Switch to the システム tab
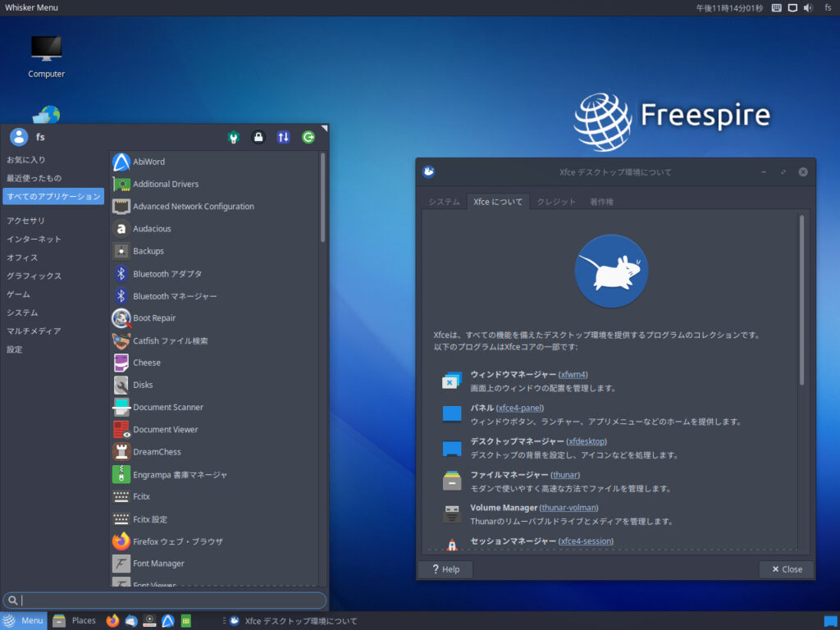840x630 pixels. click(x=444, y=201)
